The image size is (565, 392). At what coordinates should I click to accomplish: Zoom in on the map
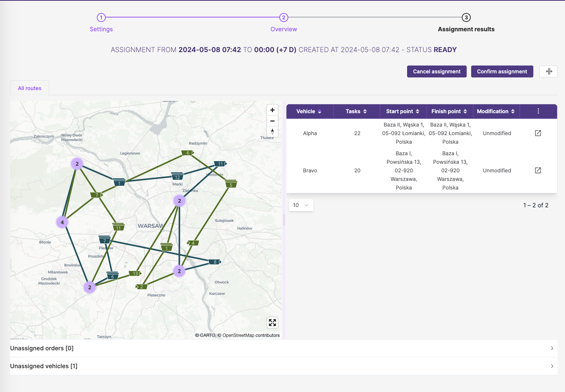272,110
